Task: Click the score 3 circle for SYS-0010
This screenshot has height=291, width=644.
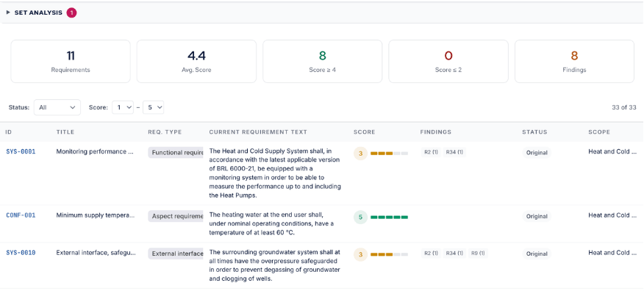Action: [361, 254]
